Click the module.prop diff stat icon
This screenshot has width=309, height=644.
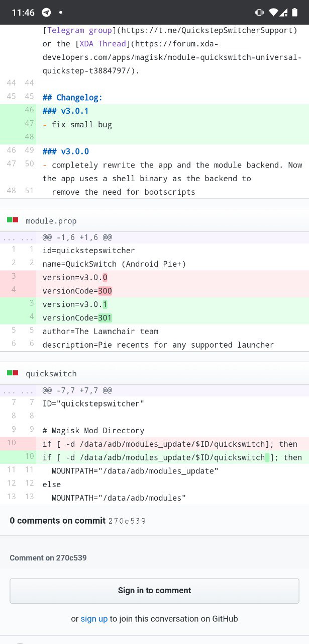(13, 220)
